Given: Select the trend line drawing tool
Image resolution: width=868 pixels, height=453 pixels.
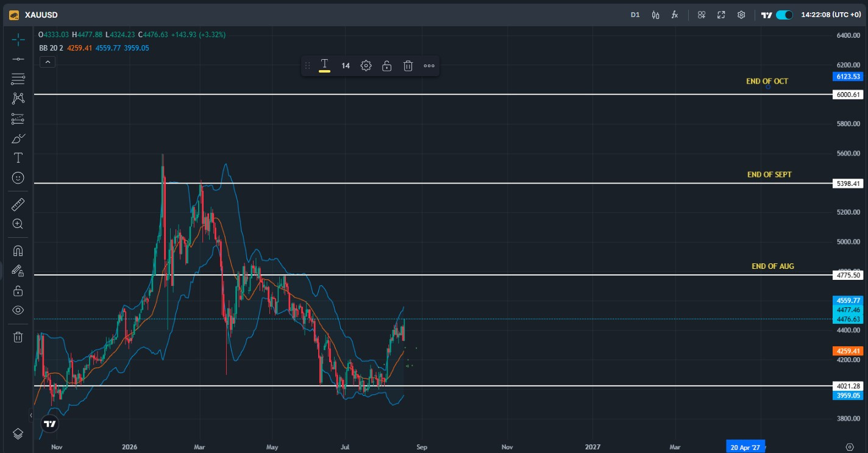Looking at the screenshot, I should [18, 59].
